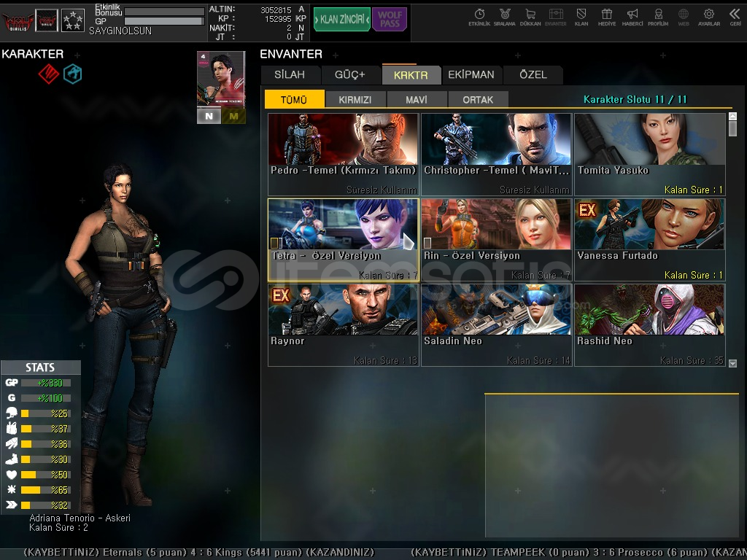The width and height of the screenshot is (747, 560).
Task: Switch to the SİLAH tab
Action: coord(290,75)
